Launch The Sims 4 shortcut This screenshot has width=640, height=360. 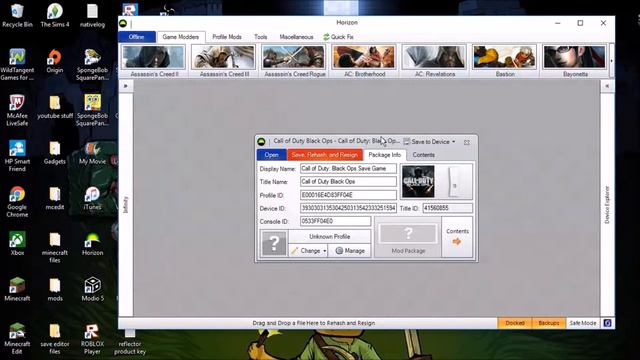coord(55,16)
